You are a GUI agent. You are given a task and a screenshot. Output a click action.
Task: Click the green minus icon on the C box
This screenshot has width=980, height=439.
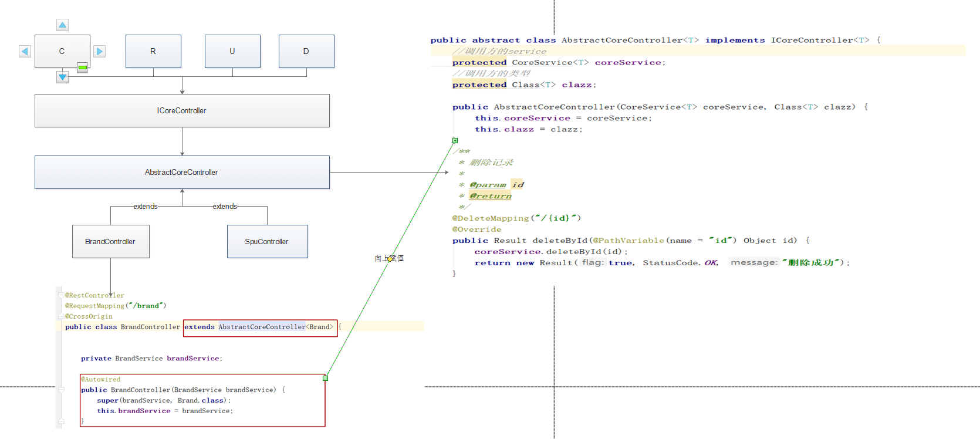(83, 67)
